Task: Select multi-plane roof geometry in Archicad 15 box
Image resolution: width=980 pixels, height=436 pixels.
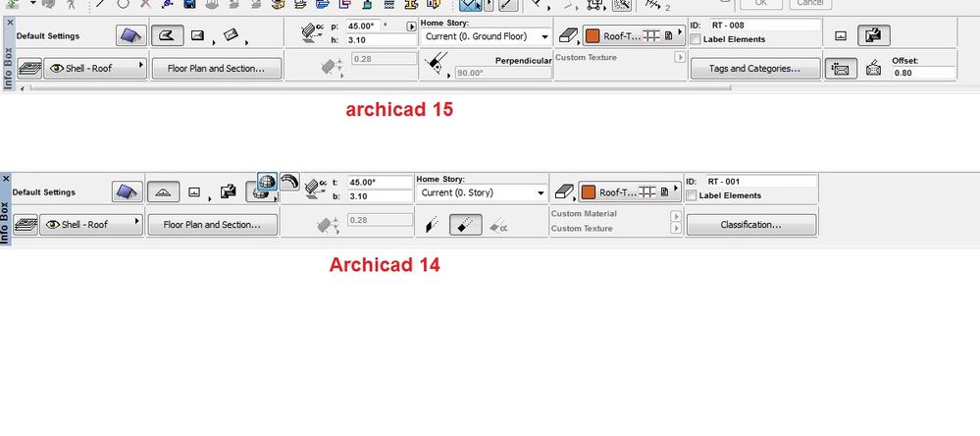Action: pos(167,35)
